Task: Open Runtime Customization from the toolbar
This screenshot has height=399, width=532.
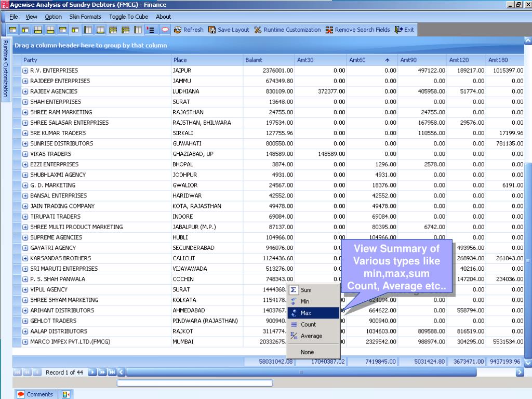Action: coord(287,30)
